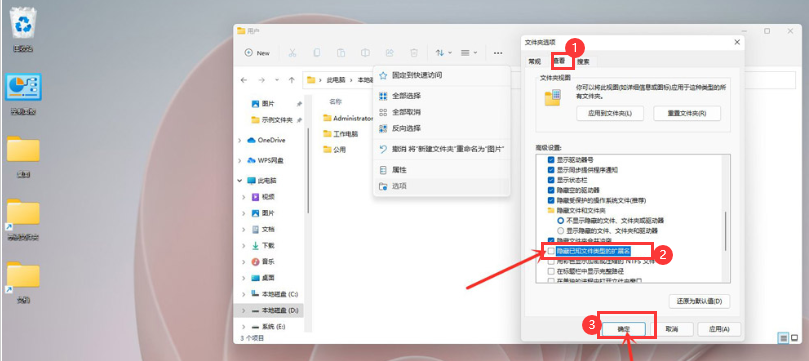Collapse the 此电脑 tree node

point(239,180)
